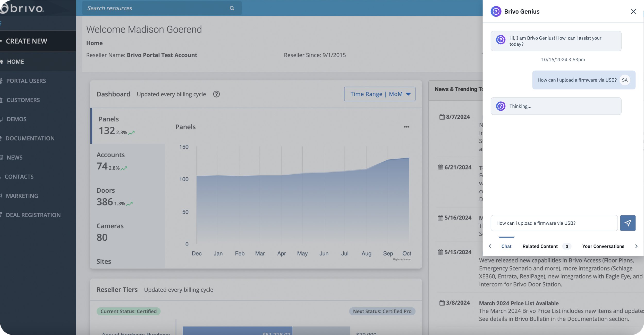Click the SA user avatar in chat
Image resolution: width=644 pixels, height=335 pixels.
click(624, 80)
